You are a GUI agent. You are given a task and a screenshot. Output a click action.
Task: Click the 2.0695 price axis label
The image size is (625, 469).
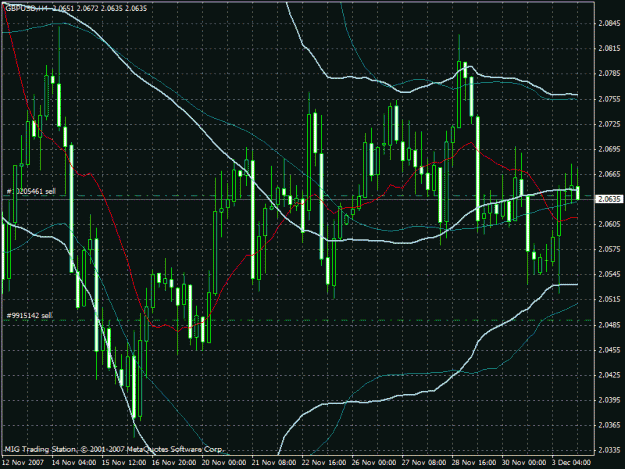point(609,149)
